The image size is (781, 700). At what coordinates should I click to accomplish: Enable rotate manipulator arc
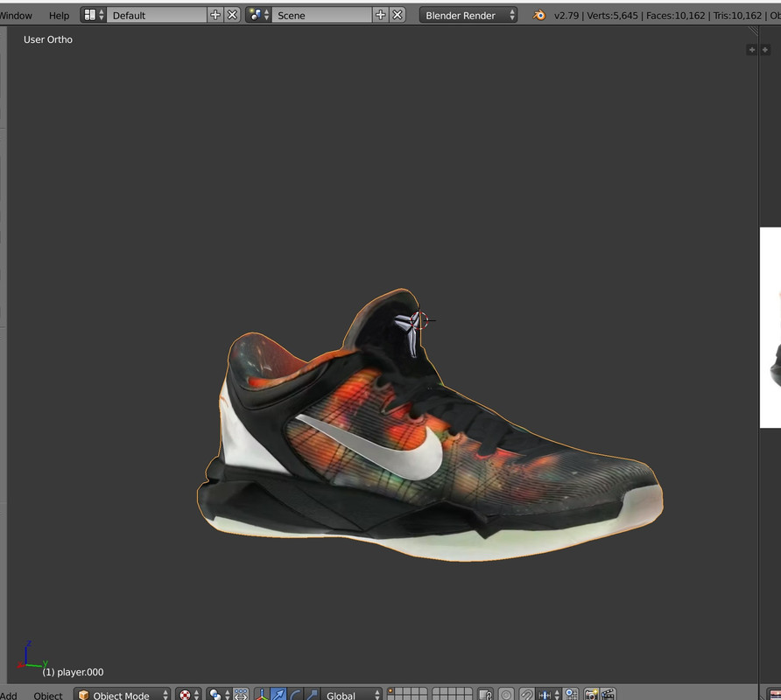295,695
